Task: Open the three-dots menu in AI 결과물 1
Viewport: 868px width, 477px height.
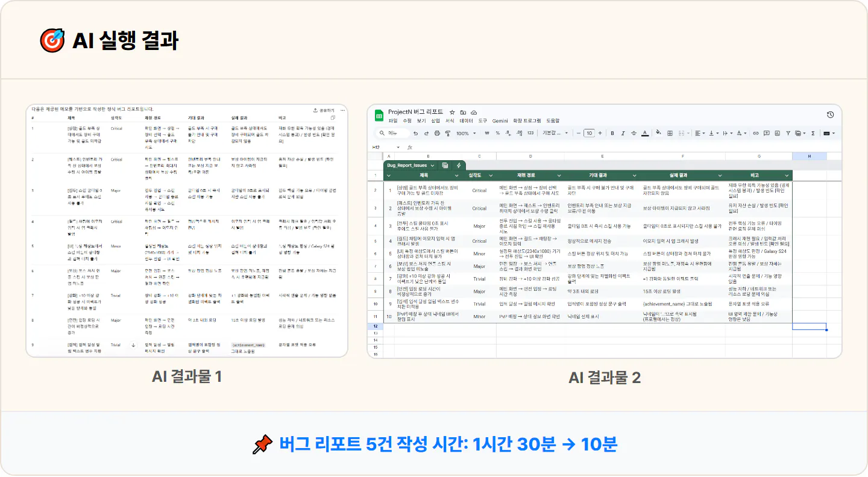Action: point(342,111)
